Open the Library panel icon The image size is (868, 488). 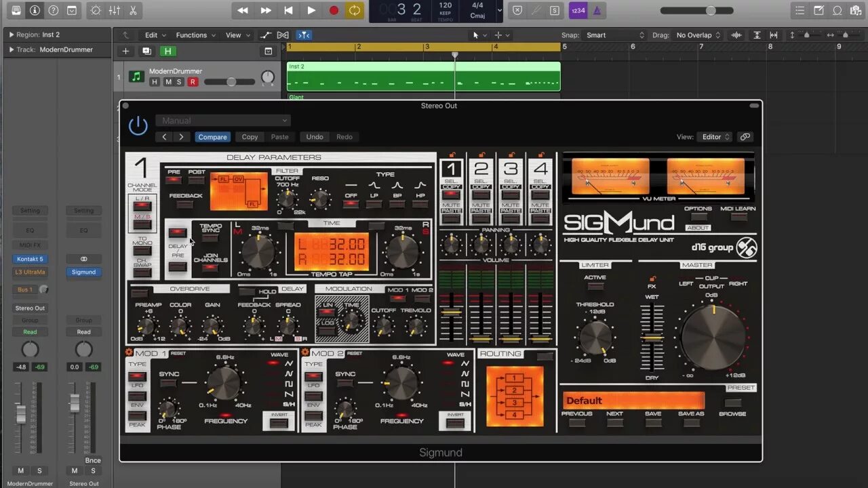(16, 10)
